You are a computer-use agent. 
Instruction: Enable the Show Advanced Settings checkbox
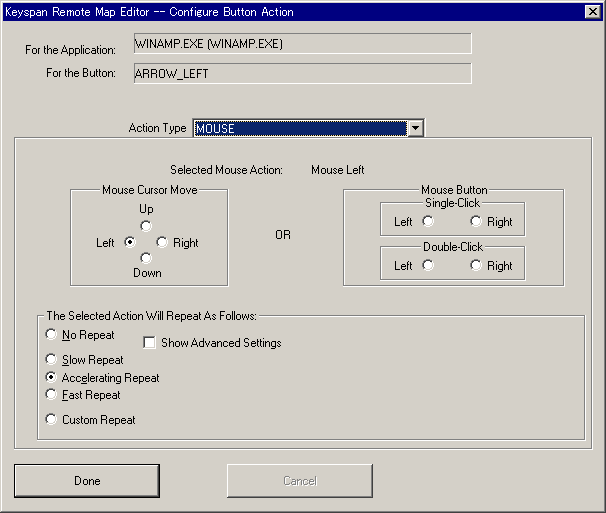pos(150,343)
